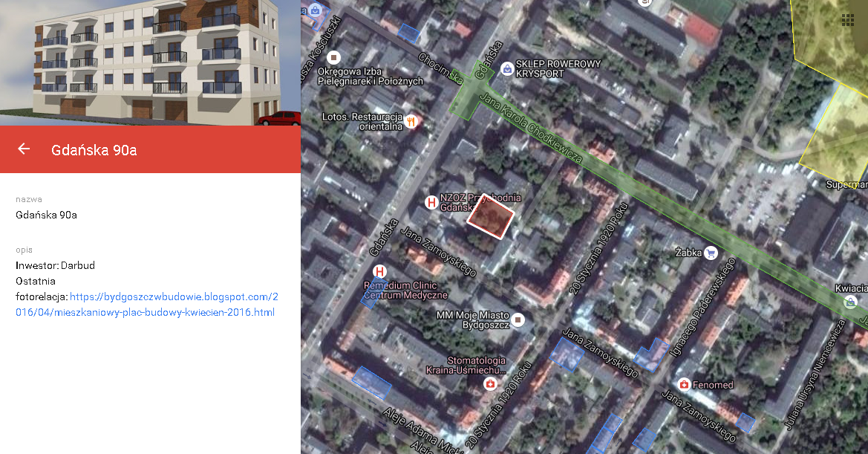Click the 'Chocimska' street label
This screenshot has height=454, width=868.
click(x=440, y=68)
